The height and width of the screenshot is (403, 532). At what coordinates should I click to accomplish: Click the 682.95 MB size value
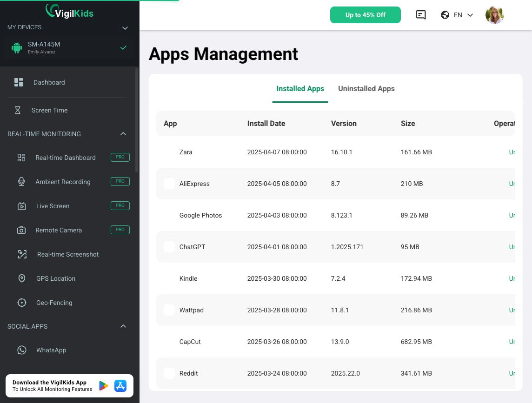point(416,342)
